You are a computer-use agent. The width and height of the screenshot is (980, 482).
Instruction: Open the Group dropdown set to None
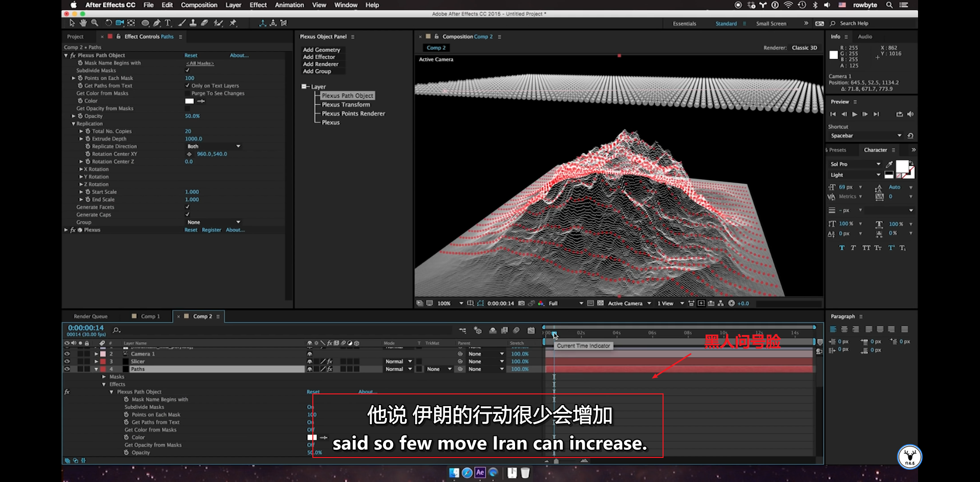213,222
